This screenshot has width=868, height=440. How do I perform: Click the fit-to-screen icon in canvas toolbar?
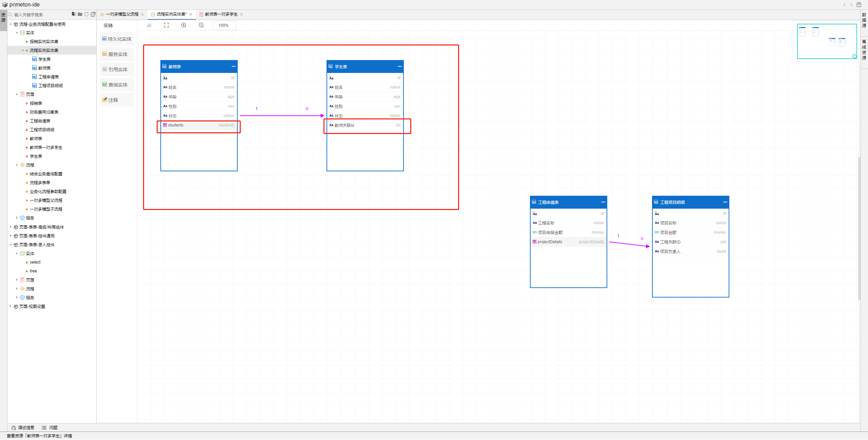tap(166, 25)
